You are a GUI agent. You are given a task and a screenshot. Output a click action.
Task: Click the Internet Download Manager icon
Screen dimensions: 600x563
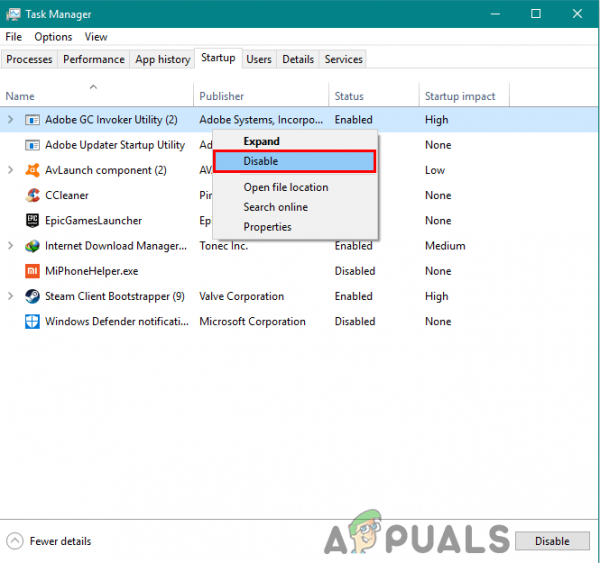coord(32,246)
